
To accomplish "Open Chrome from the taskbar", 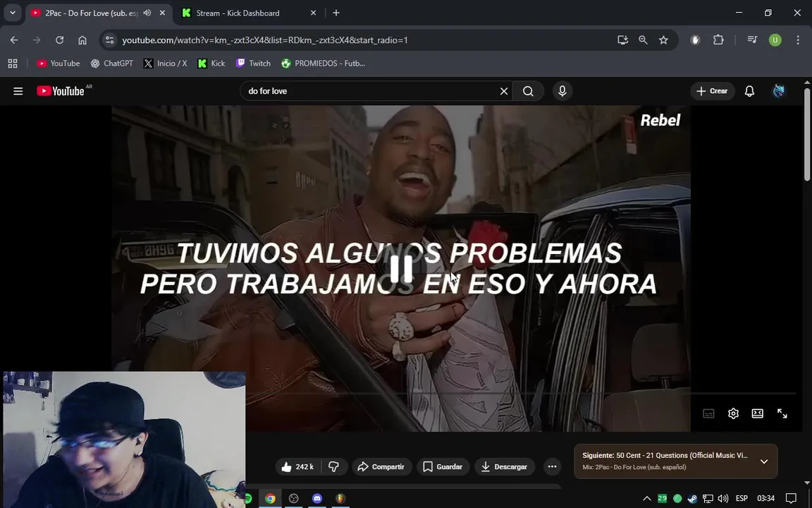I will tap(271, 499).
